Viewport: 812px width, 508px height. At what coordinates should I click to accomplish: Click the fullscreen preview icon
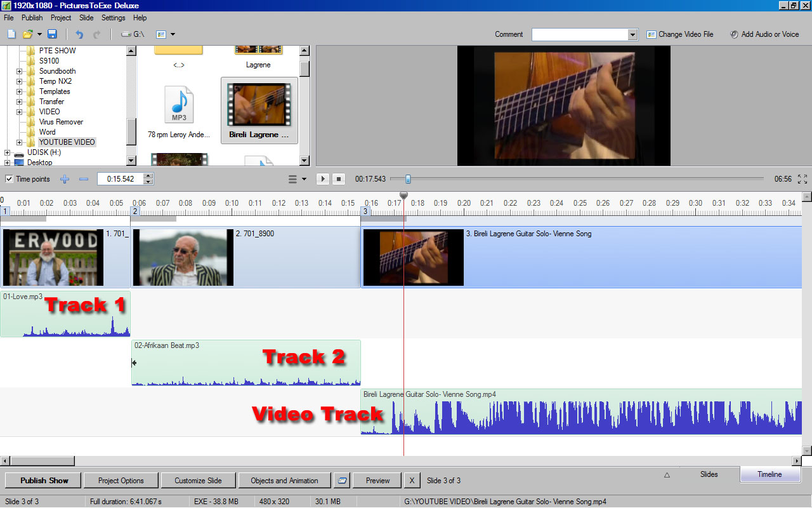[x=802, y=179]
